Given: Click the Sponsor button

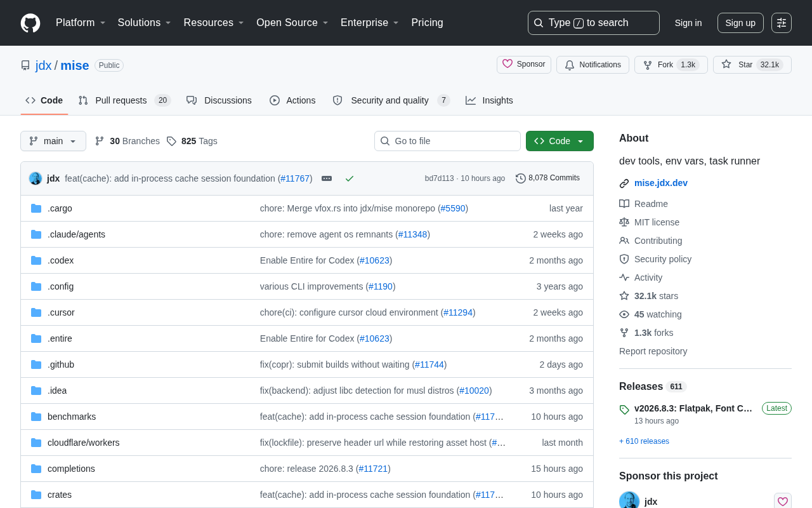Looking at the screenshot, I should click(x=524, y=65).
